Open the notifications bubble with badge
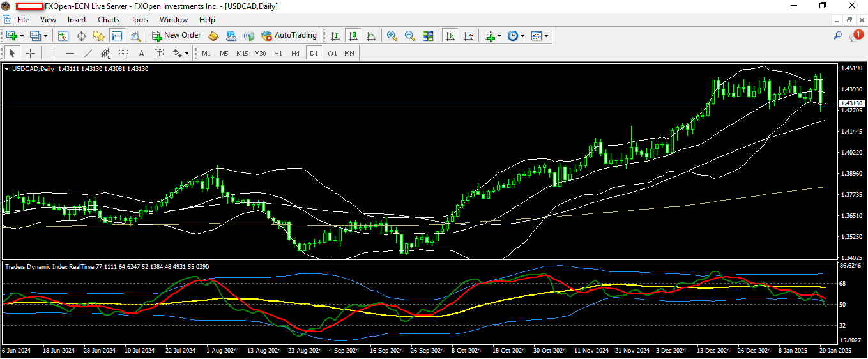The width and height of the screenshot is (868, 359). tap(856, 36)
